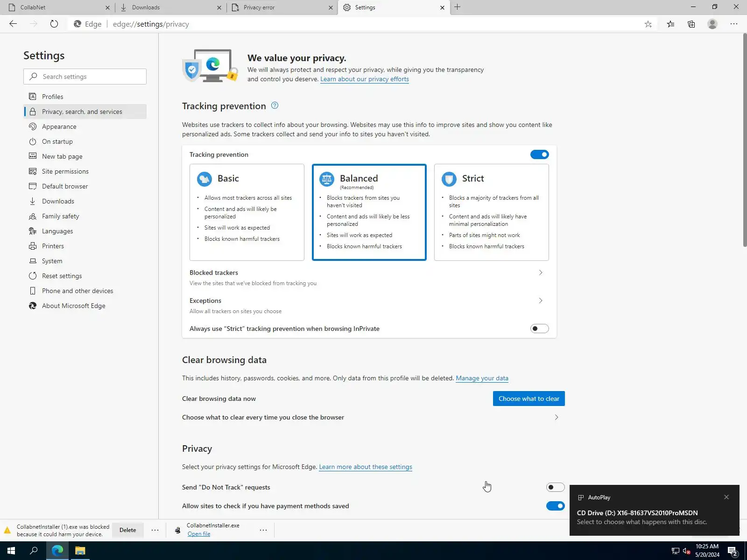Reload the page with the refresh icon
Image resolution: width=747 pixels, height=560 pixels.
pos(54,24)
